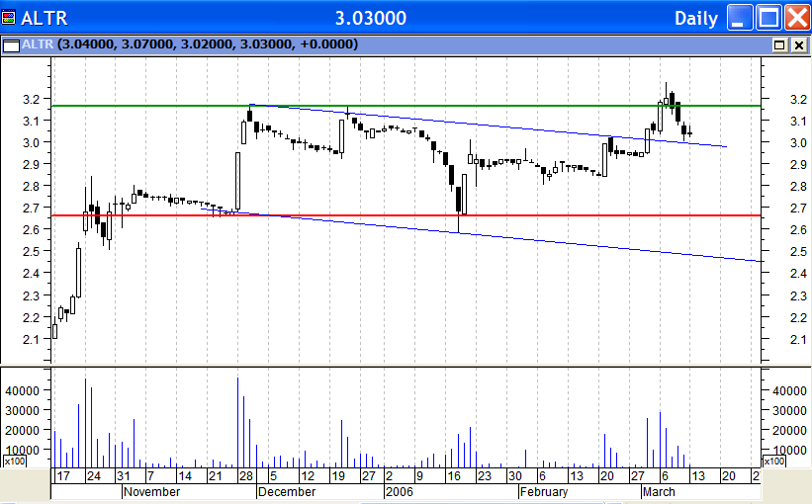Click the March month label
This screenshot has width=812, height=504.
(x=659, y=491)
